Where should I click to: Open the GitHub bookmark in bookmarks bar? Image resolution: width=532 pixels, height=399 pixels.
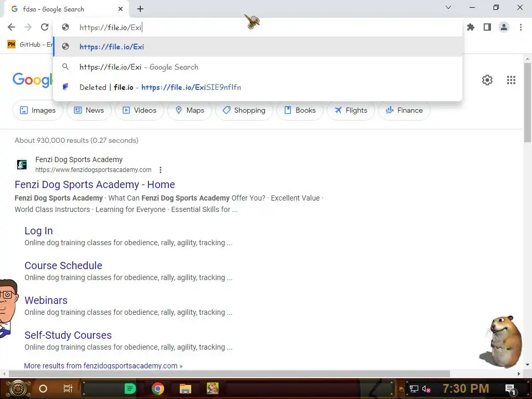(30, 45)
